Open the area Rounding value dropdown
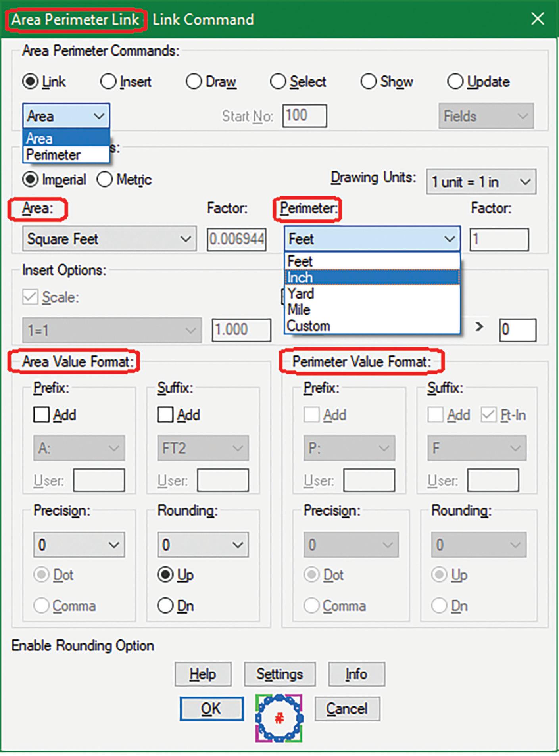This screenshot has height=756, width=559. pyautogui.click(x=203, y=545)
